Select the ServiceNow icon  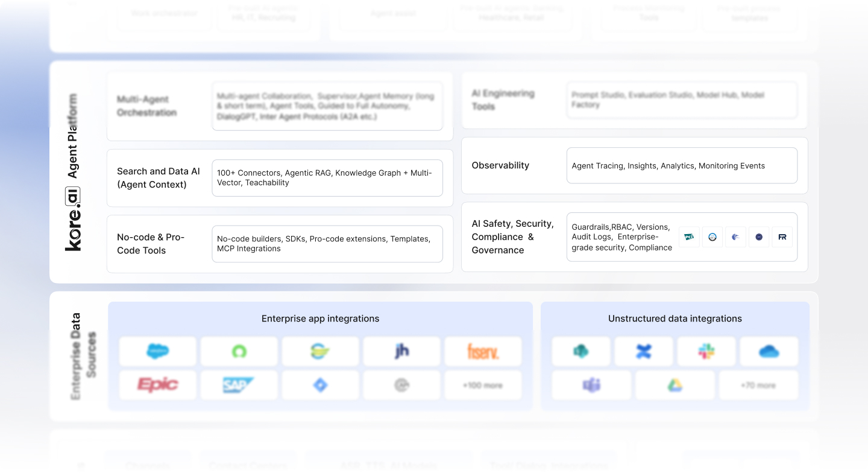coord(239,351)
